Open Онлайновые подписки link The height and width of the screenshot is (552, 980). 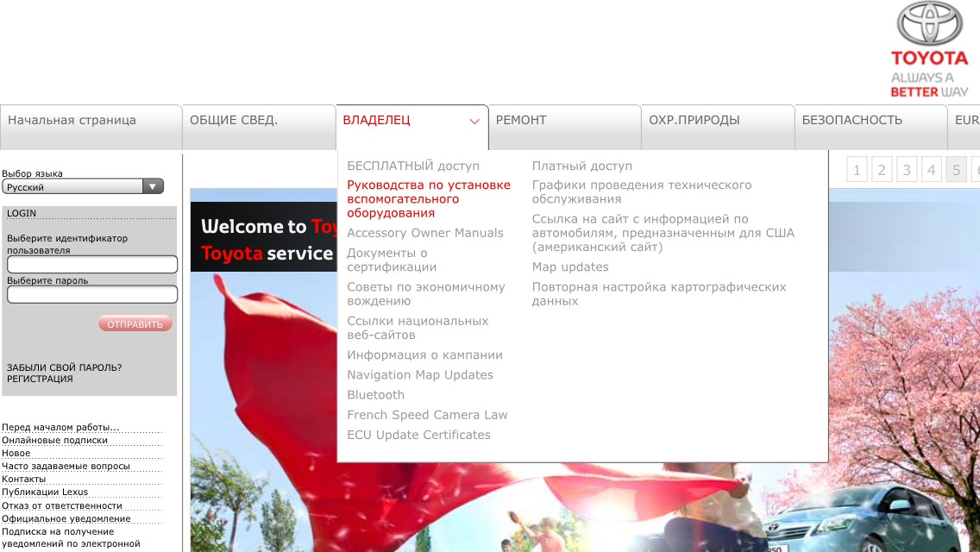click(54, 440)
